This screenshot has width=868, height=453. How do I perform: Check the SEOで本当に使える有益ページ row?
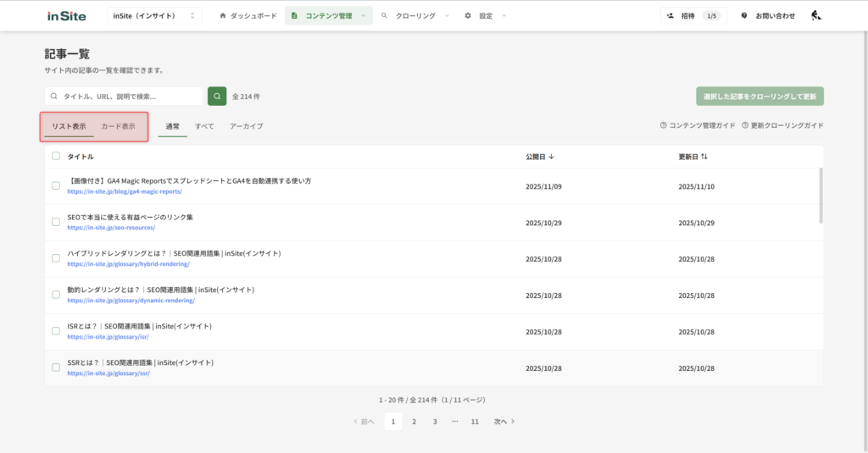(x=56, y=222)
